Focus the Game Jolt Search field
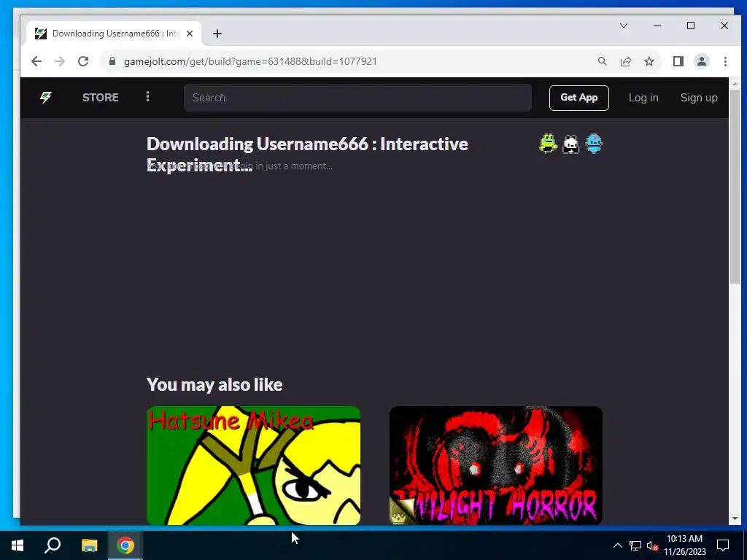The image size is (747, 560). pos(357,98)
